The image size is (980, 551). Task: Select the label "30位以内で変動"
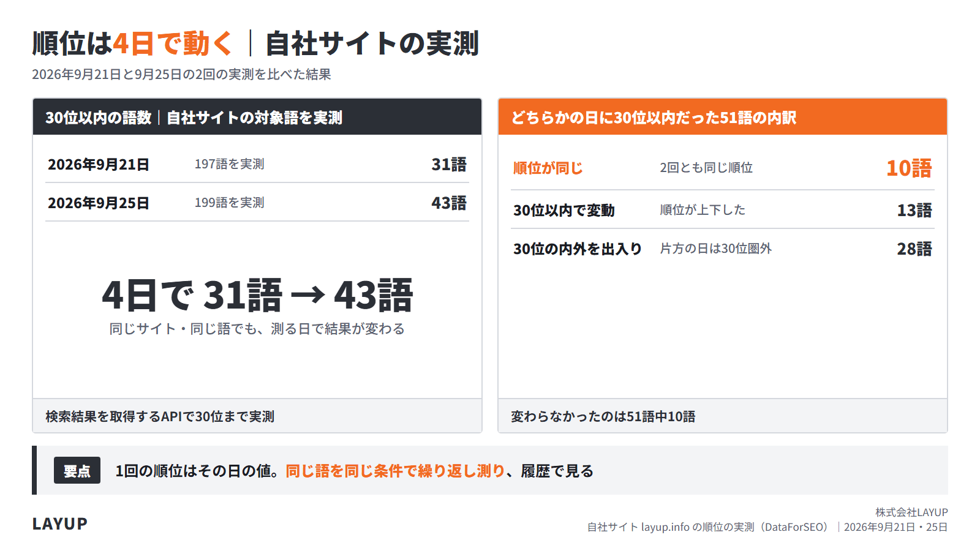[564, 211]
